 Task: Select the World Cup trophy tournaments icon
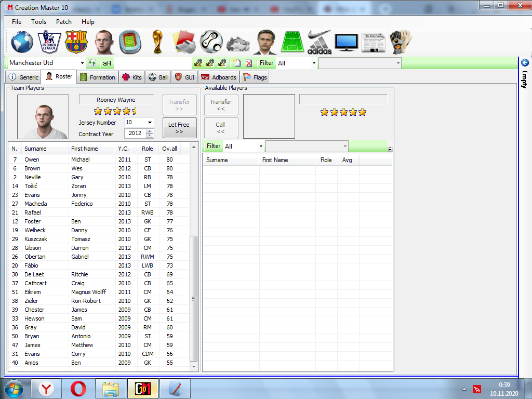click(157, 42)
